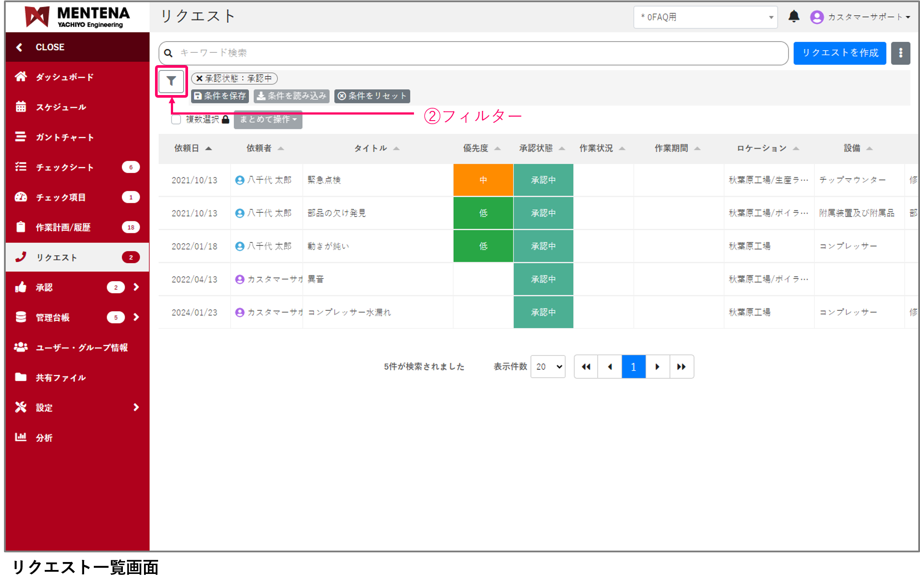Open チェックシート in sidebar menu

[x=65, y=167]
